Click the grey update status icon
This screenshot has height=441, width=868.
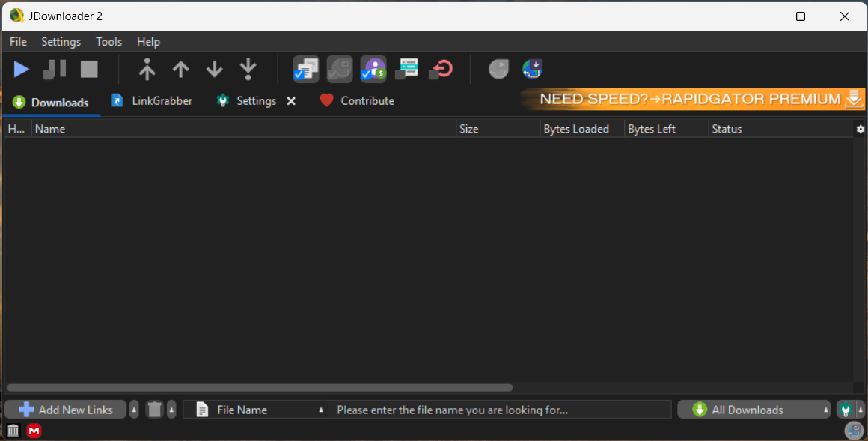coord(498,69)
